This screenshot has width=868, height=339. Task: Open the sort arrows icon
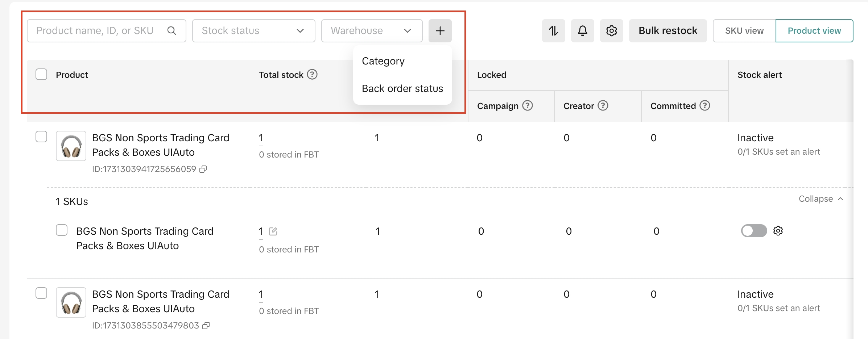point(553,31)
